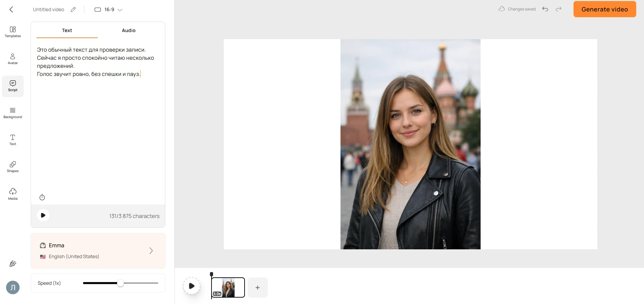
Task: Undo the last change
Action: 545,9
